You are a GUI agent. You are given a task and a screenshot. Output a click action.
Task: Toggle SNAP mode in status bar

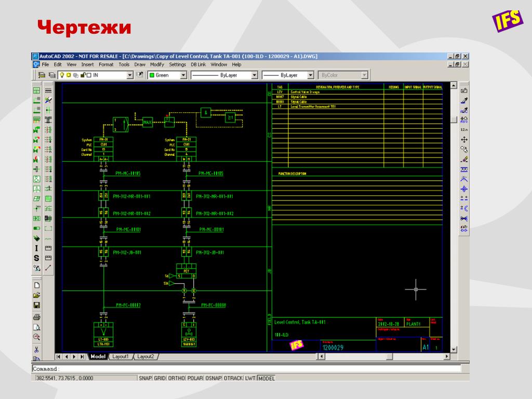tap(145, 378)
